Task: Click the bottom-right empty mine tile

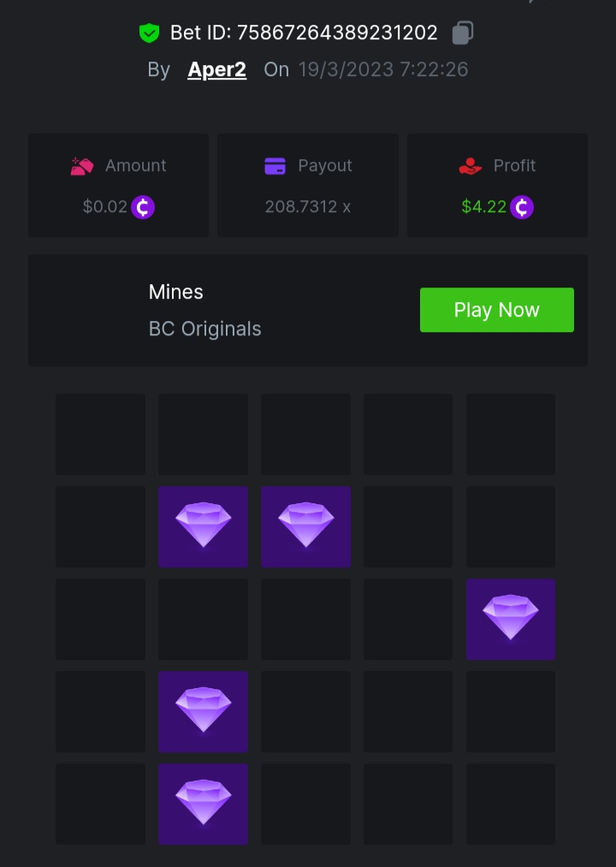Action: click(511, 804)
